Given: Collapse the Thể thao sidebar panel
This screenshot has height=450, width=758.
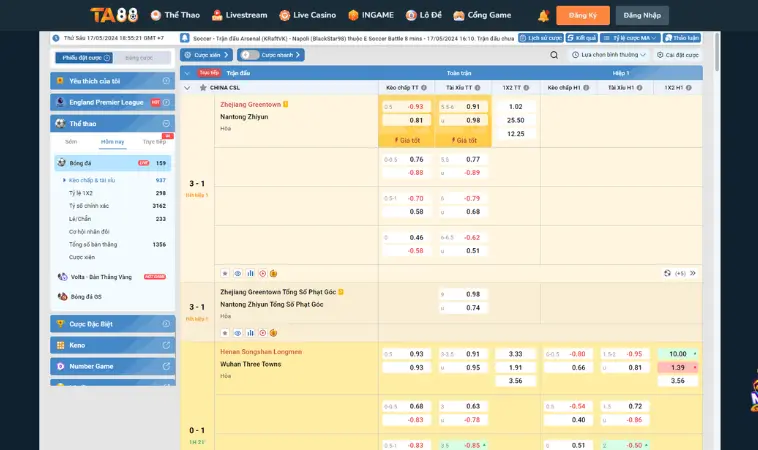Looking at the screenshot, I should pos(166,123).
